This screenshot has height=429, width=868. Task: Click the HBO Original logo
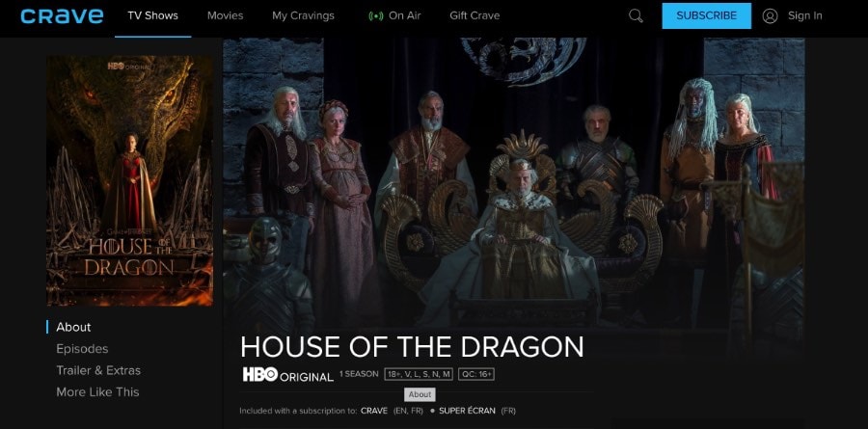point(287,375)
